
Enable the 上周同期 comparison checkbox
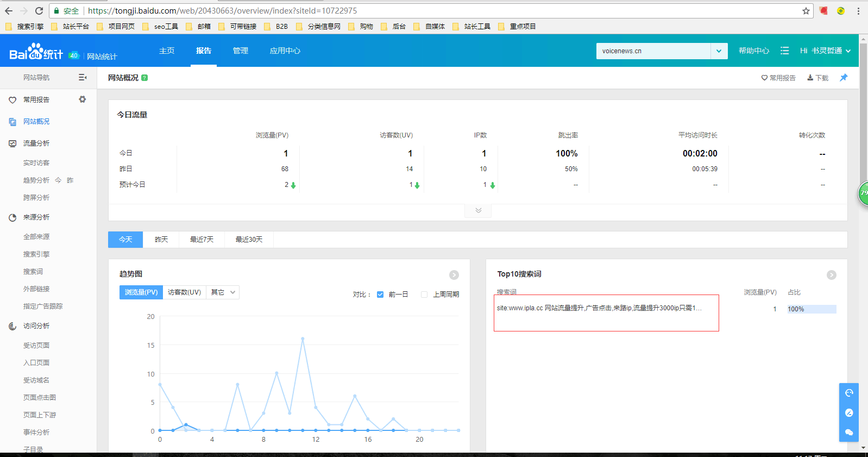click(x=424, y=295)
